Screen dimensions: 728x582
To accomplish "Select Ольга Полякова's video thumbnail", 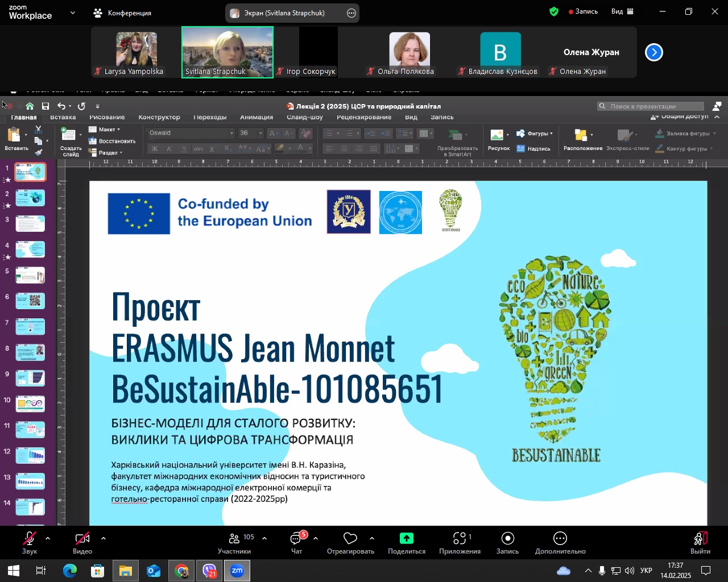I will 409,52.
